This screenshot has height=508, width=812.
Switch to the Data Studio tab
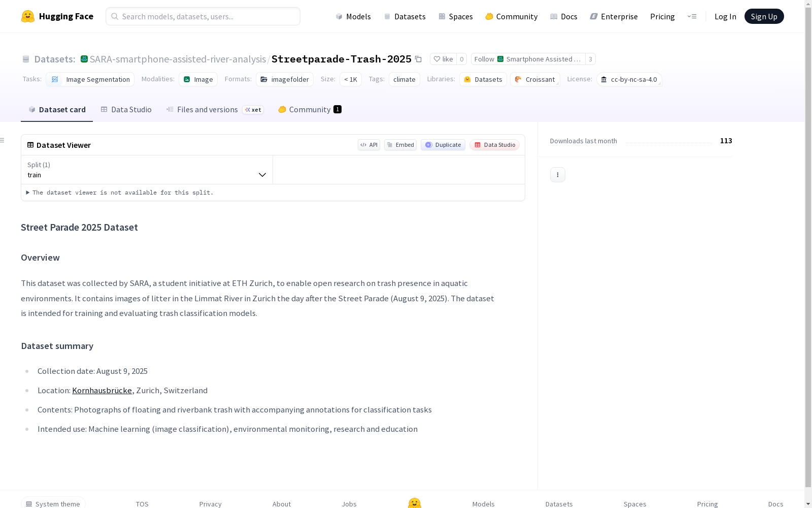click(126, 110)
